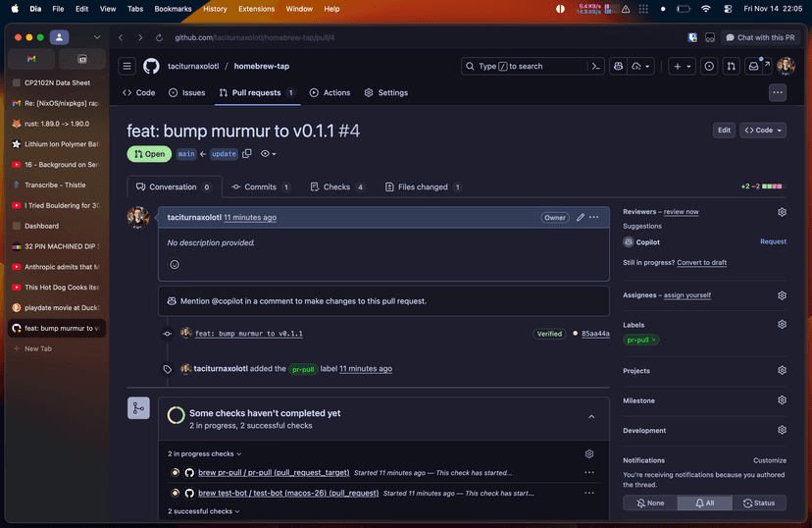Open the CP2102N Data Sheet sidebar tab
812x528 pixels.
tap(57, 82)
